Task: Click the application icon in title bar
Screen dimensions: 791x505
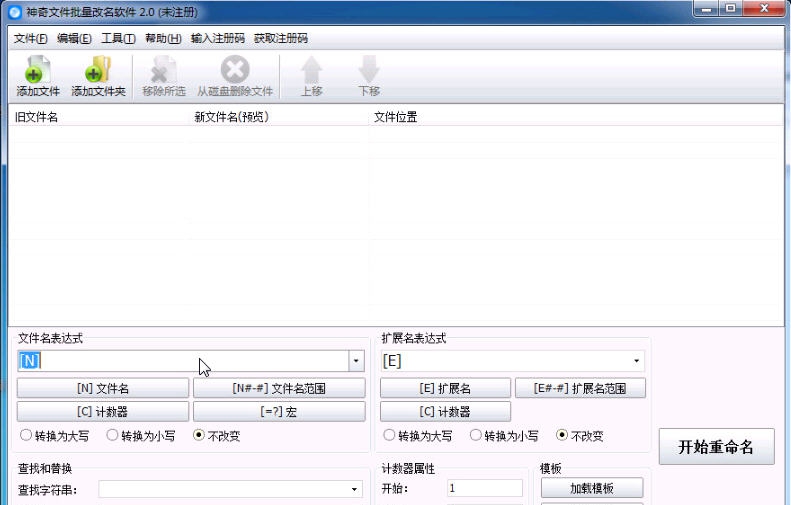Action: tap(15, 12)
